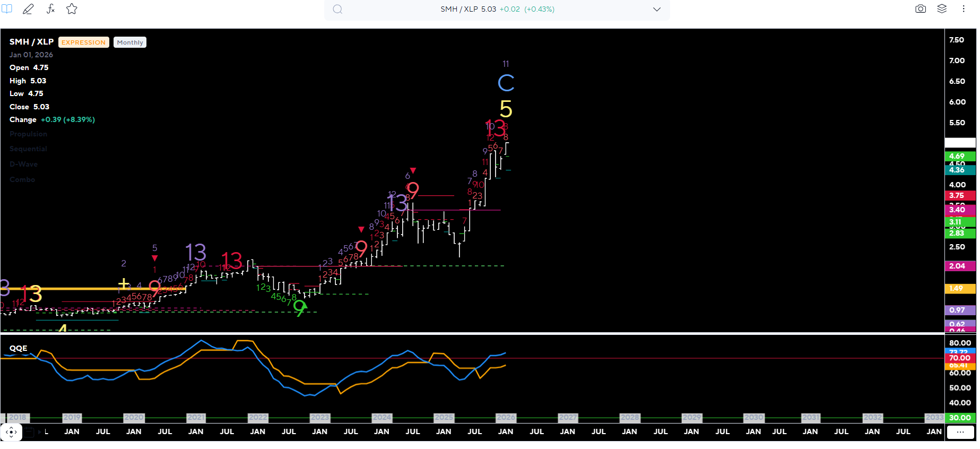Open the calendar date picker icon
The height and width of the screenshot is (449, 980).
(29, 432)
